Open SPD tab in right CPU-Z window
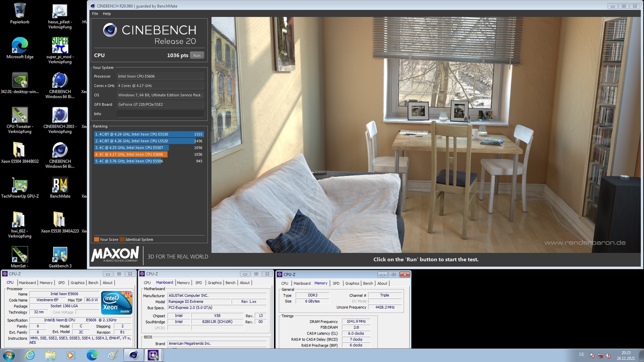The width and height of the screenshot is (644, 362). (x=336, y=284)
